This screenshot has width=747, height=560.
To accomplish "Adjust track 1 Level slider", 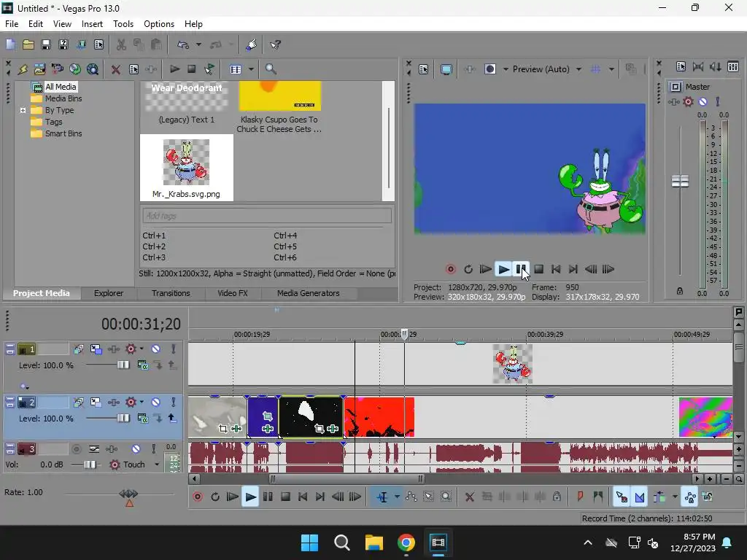I will [x=123, y=365].
